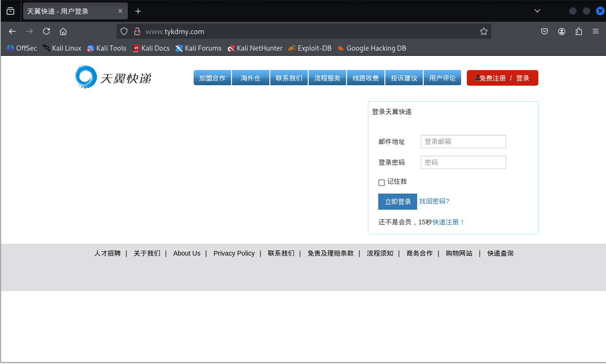This screenshot has height=364, width=606.
Task: Click the tracking protection shield icon
Action: [124, 31]
